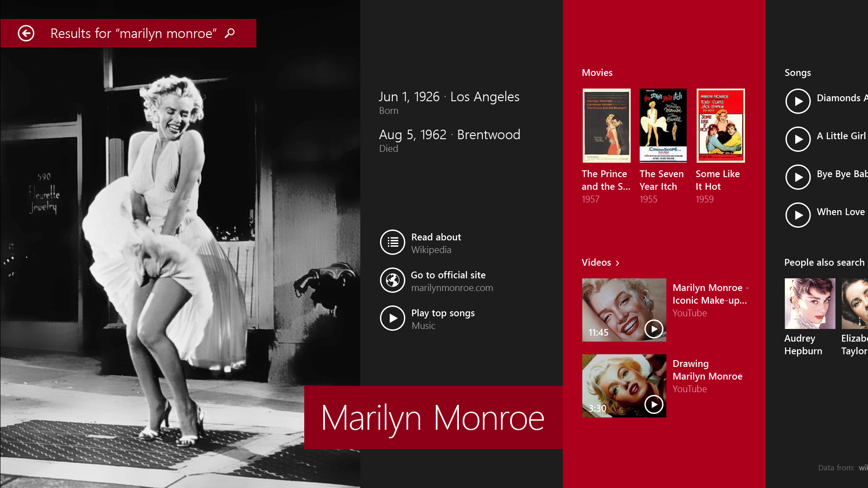Image resolution: width=868 pixels, height=488 pixels.
Task: Select the Elizabeth Taylor portrait
Action: click(854, 304)
